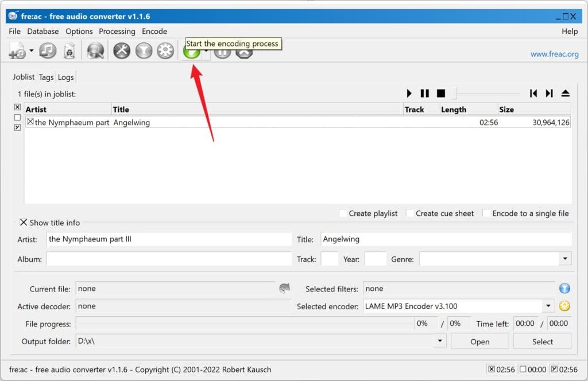Screen dimensions: 588x381
Task: Pause encoding with the toolbar pause icon
Action: tap(222, 53)
